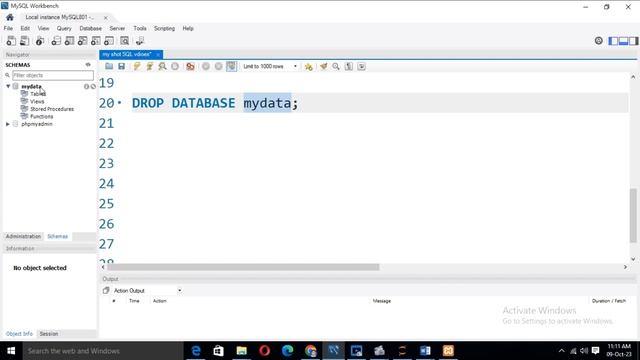Image resolution: width=640 pixels, height=360 pixels.
Task: Open a script file in the editor toolbar
Action: (x=109, y=66)
